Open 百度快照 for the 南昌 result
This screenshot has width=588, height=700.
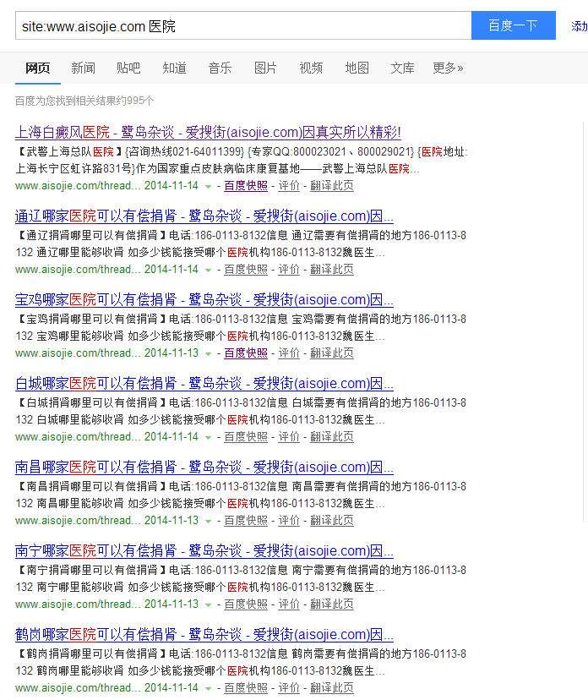click(x=246, y=521)
